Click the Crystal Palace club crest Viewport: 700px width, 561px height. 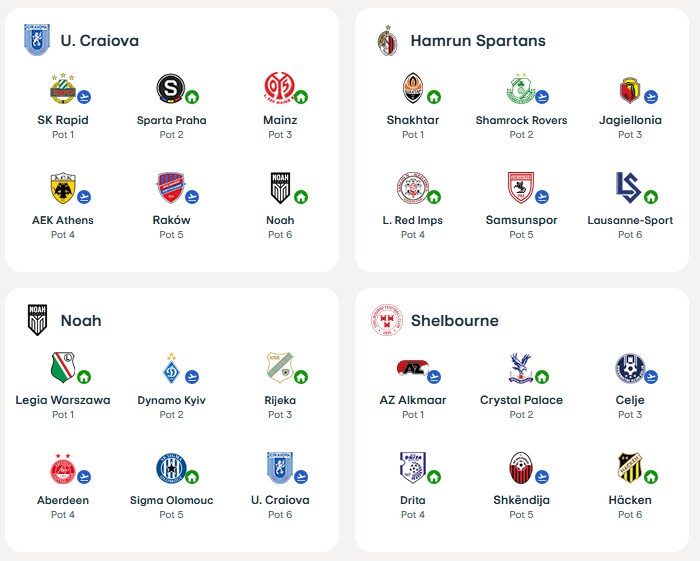point(520,368)
